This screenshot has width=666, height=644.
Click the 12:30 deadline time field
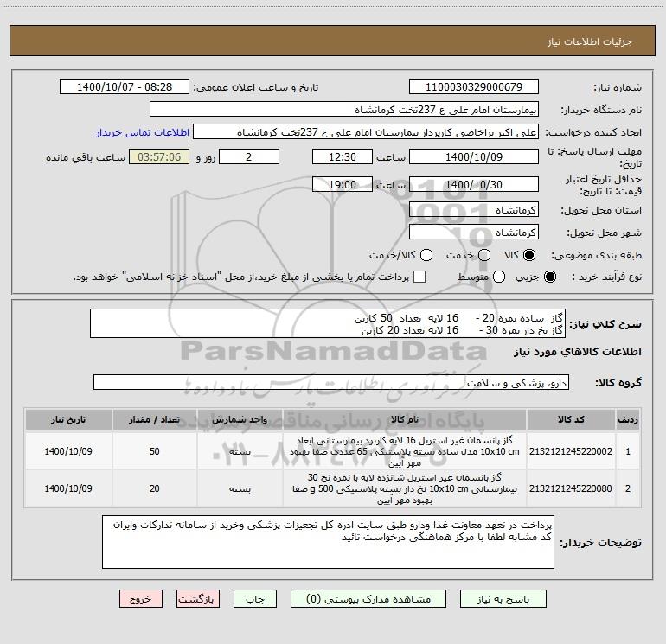(343, 157)
